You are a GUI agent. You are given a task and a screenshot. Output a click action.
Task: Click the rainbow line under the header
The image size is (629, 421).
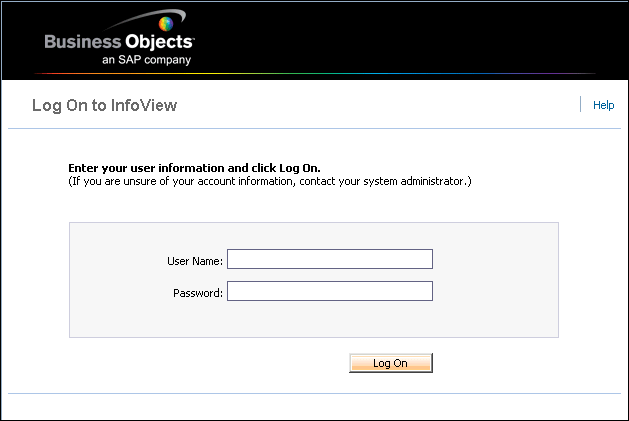[x=315, y=73]
